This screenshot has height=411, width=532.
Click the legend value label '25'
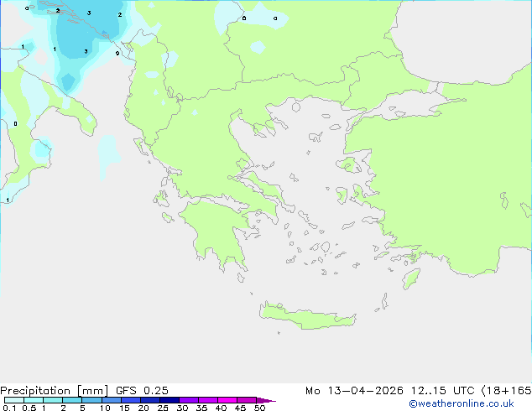[x=163, y=408]
